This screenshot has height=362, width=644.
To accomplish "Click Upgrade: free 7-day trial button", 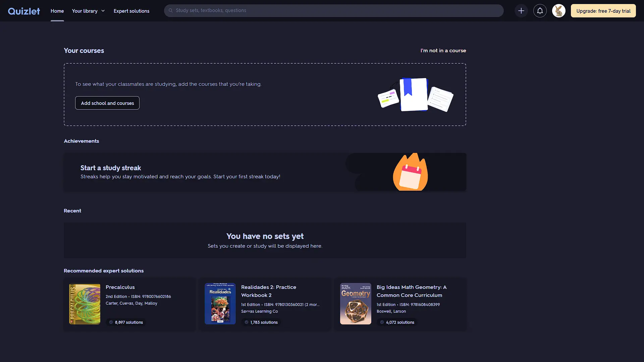I will click(x=603, y=11).
